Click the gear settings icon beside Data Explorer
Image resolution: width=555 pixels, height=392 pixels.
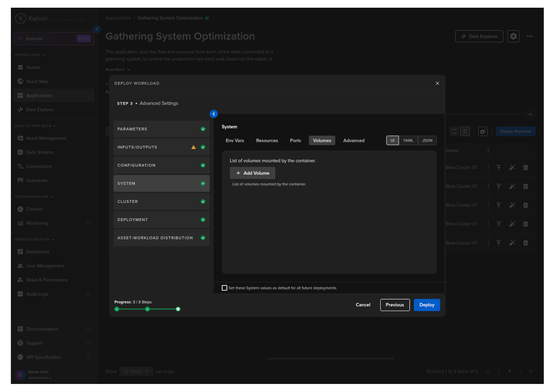(513, 36)
